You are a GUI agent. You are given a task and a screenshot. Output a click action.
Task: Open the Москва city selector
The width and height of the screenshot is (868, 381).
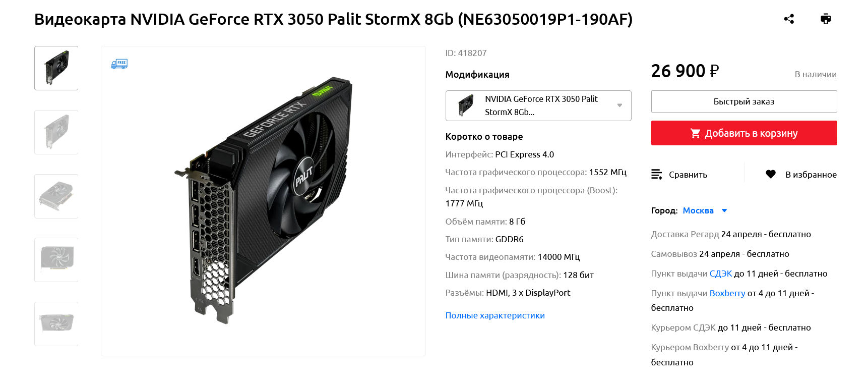tap(698, 210)
